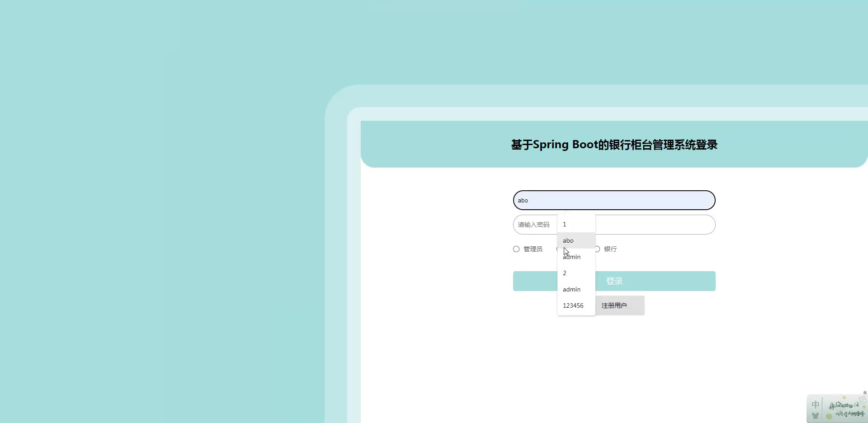Select the admin suggestion just above 123456
Viewport: 868px width, 423px height.
[576, 289]
